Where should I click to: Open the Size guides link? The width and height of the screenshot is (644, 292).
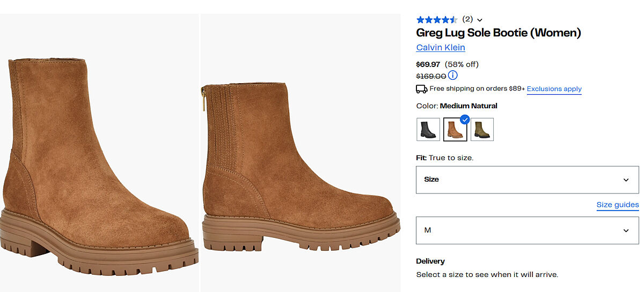coord(617,205)
